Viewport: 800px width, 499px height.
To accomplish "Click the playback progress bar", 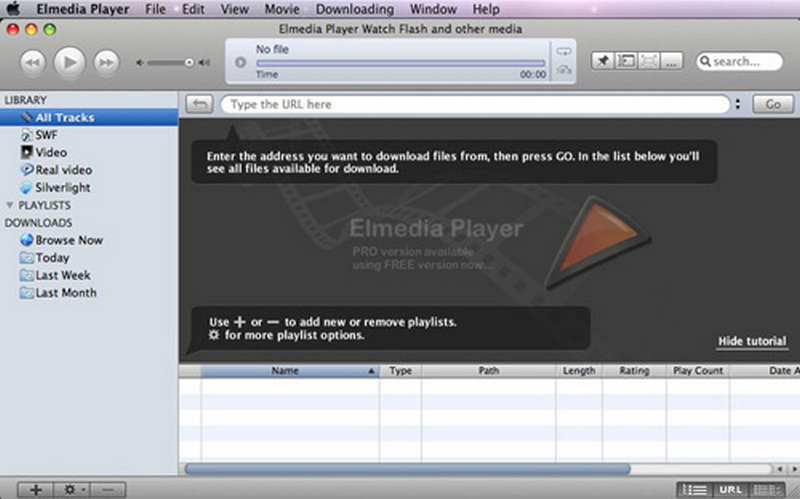I will (401, 63).
